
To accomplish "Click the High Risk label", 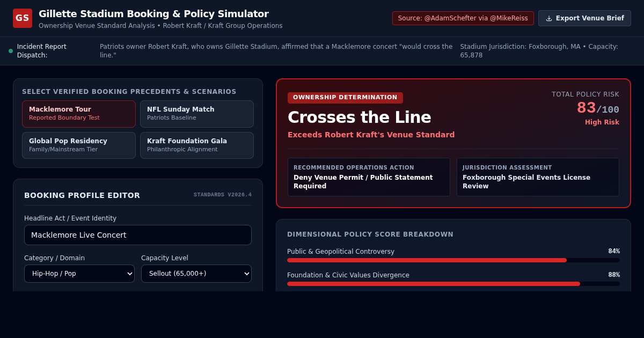I will pos(602,122).
